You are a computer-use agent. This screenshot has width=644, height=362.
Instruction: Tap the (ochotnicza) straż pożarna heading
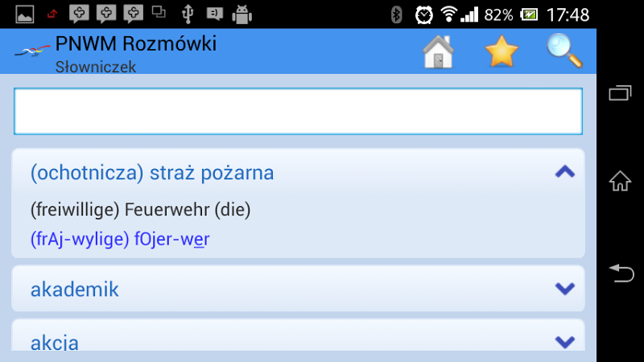[152, 172]
